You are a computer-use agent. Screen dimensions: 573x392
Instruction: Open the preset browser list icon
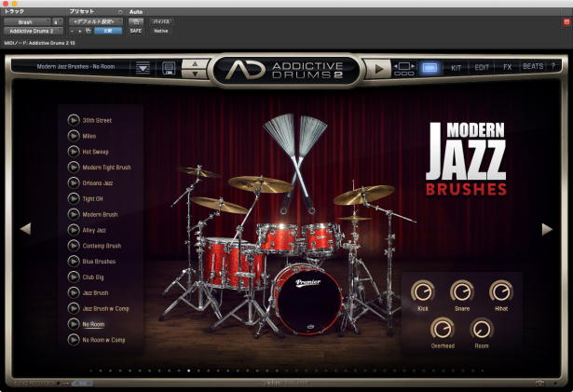143,68
